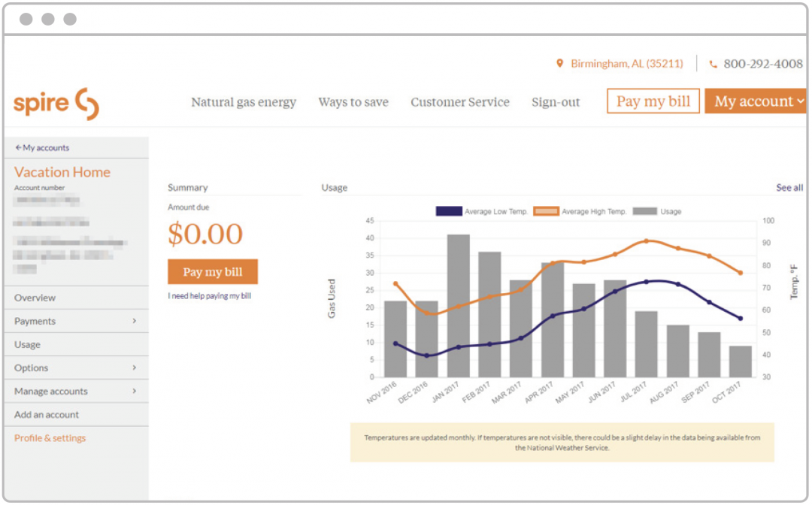812x505 pixels.
Task: Click the location pin icon near Birmingham
Action: [x=560, y=63]
